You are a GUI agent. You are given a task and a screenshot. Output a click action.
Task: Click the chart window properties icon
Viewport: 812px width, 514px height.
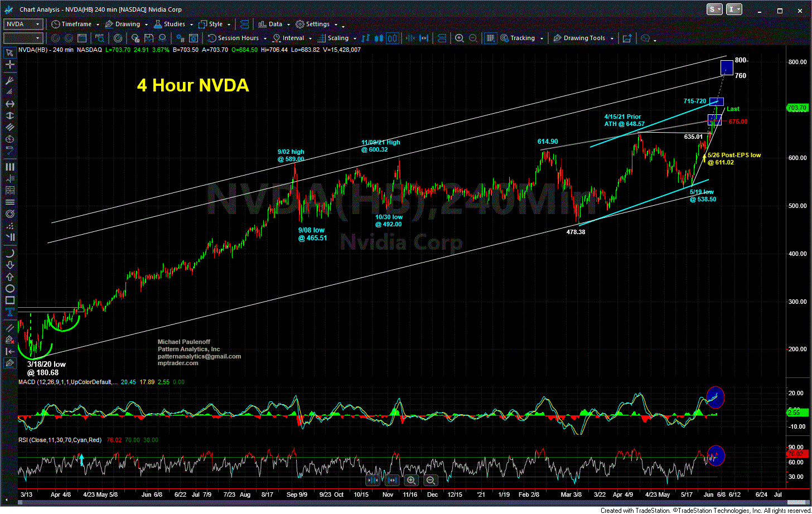pos(194,38)
